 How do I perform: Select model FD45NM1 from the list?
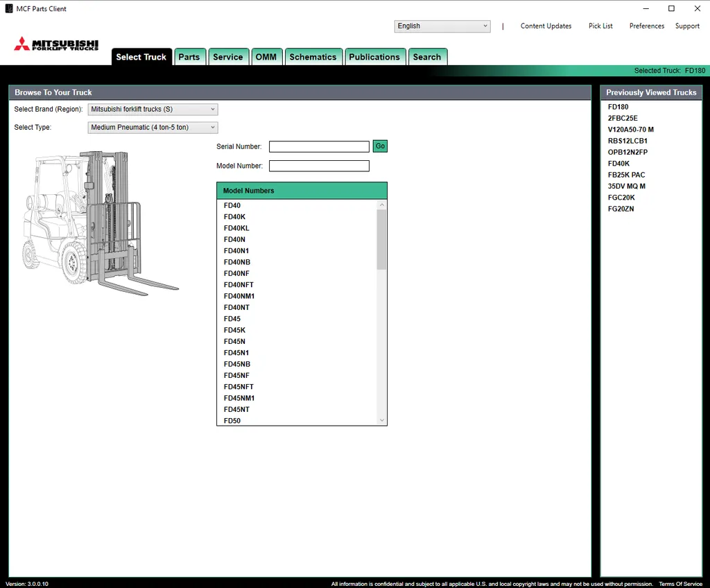[x=239, y=398]
